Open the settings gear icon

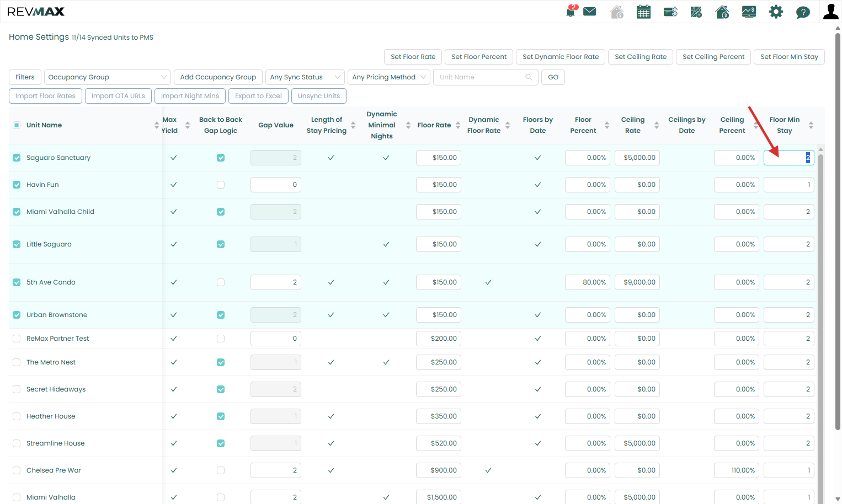click(776, 12)
